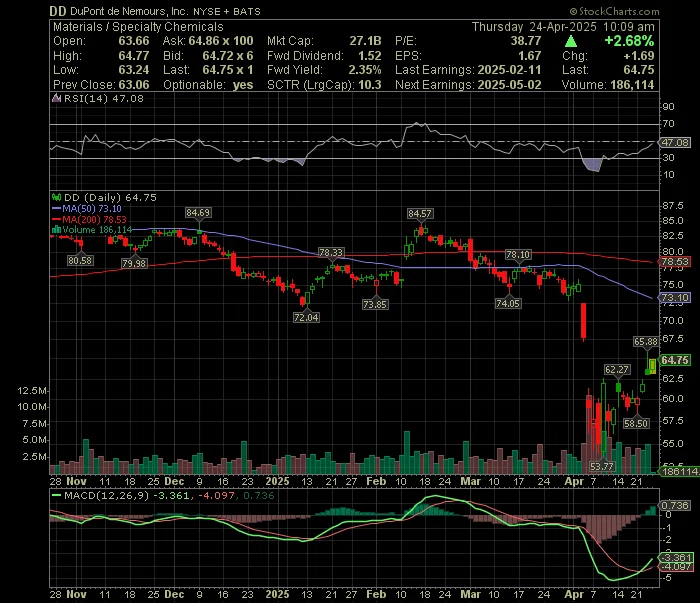The height and width of the screenshot is (603, 700).
Task: Click the 79.98 low price marker
Action: pyautogui.click(x=134, y=263)
